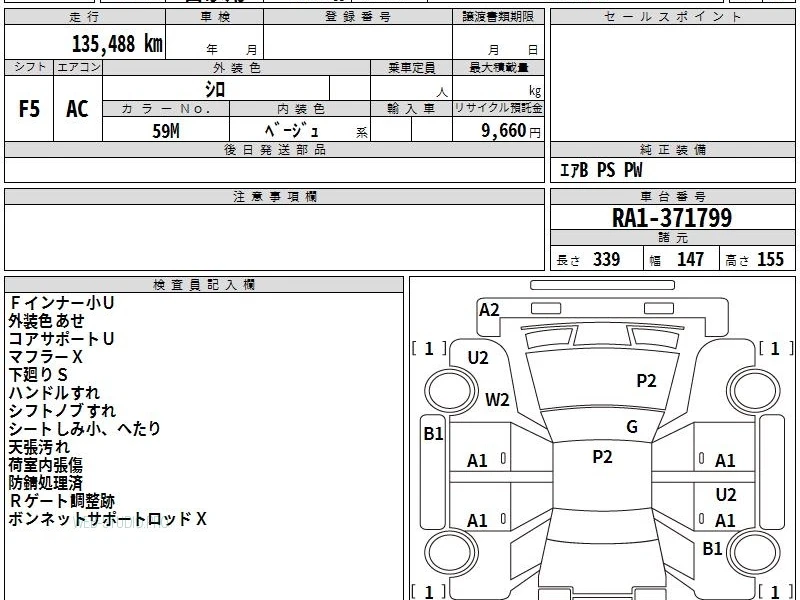Click the 検査員記入欄 header

pos(204,285)
